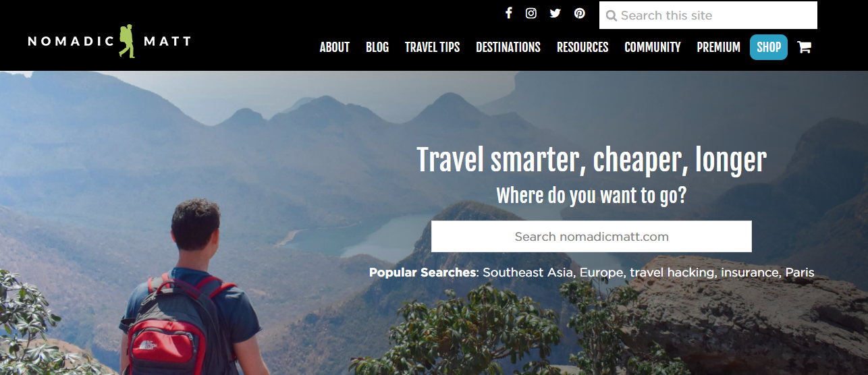Screen dimensions: 868x375
Task: Open the shopping cart icon
Action: point(804,47)
